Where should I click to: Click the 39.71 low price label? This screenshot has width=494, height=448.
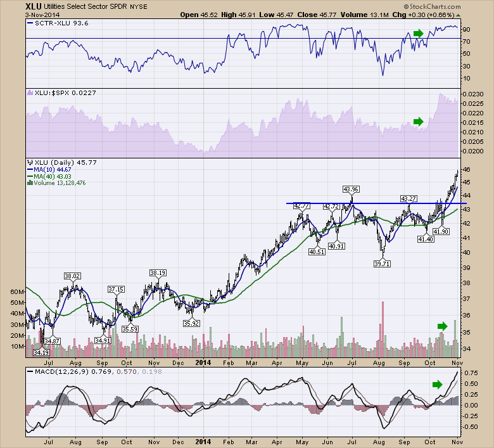(x=382, y=264)
